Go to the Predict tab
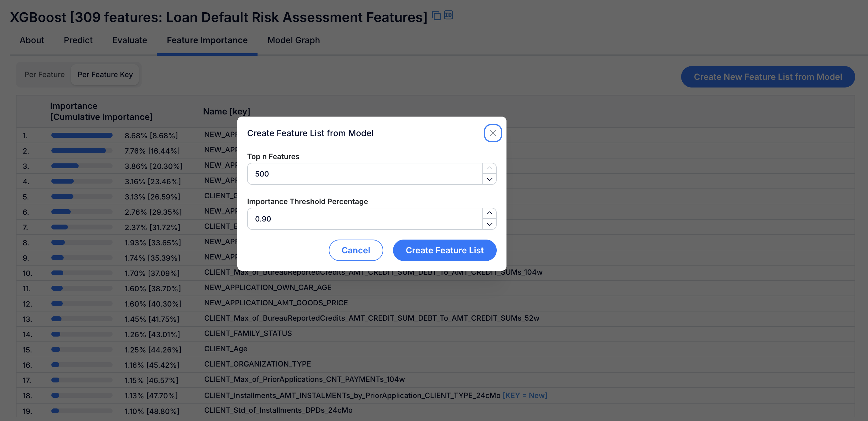Viewport: 868px width, 421px height. [x=78, y=40]
